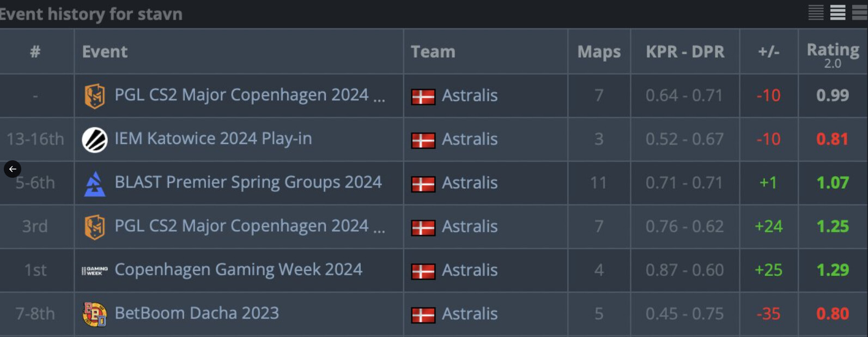Click the BetBoom Dacha event logo
Screen dimensions: 868x337
point(94,314)
